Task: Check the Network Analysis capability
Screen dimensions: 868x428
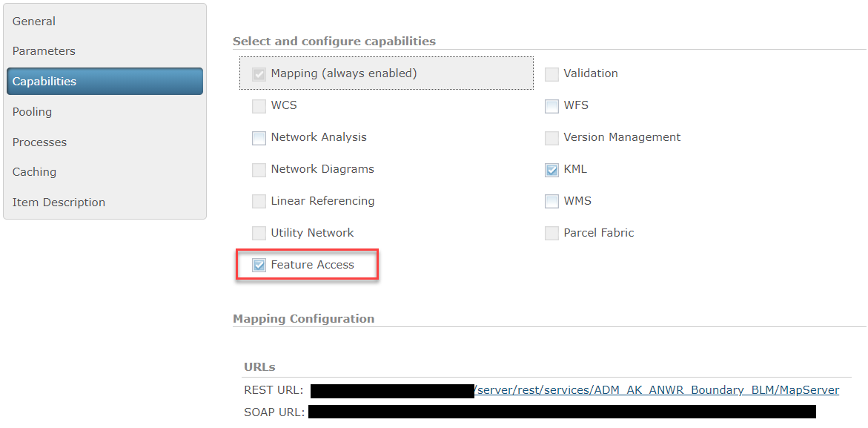Action: [259, 137]
